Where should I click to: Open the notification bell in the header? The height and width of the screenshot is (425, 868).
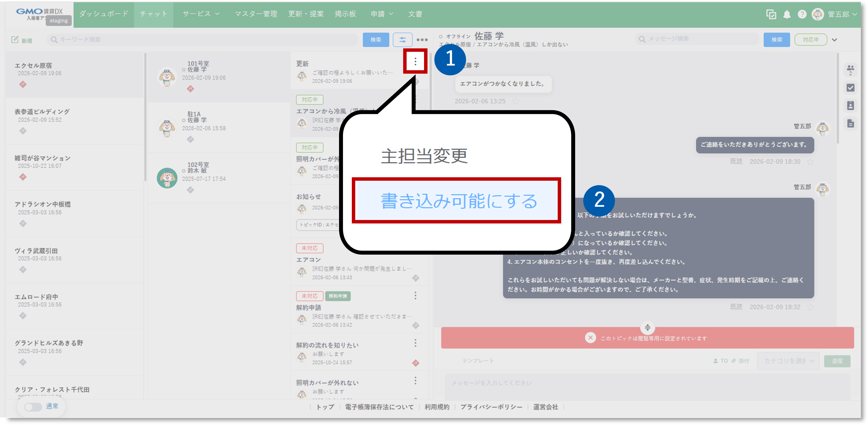point(786,14)
